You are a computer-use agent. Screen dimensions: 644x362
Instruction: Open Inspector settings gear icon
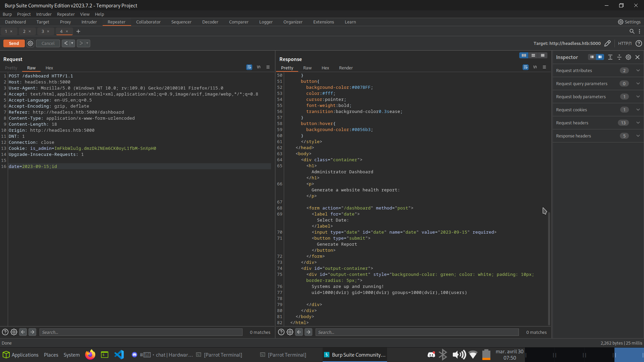(628, 57)
